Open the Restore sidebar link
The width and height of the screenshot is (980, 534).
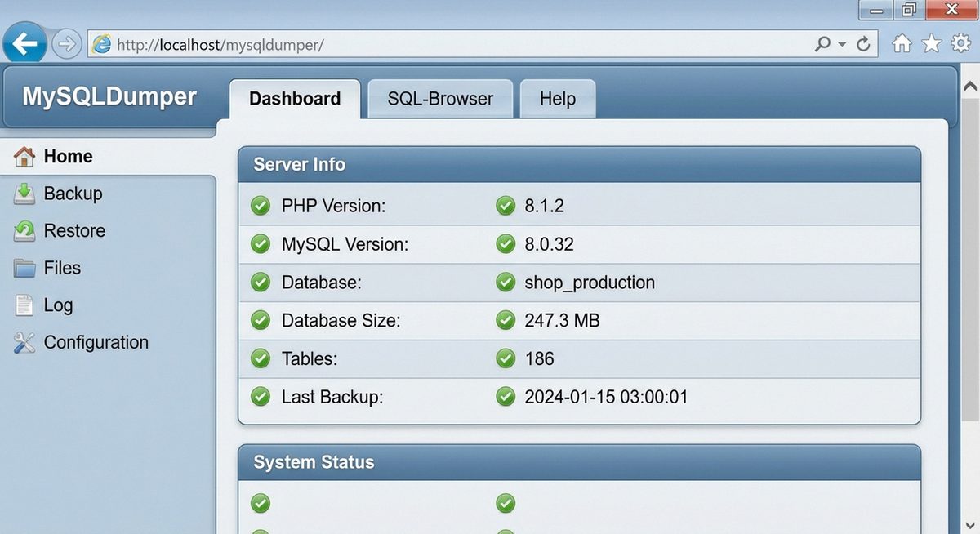pos(74,231)
